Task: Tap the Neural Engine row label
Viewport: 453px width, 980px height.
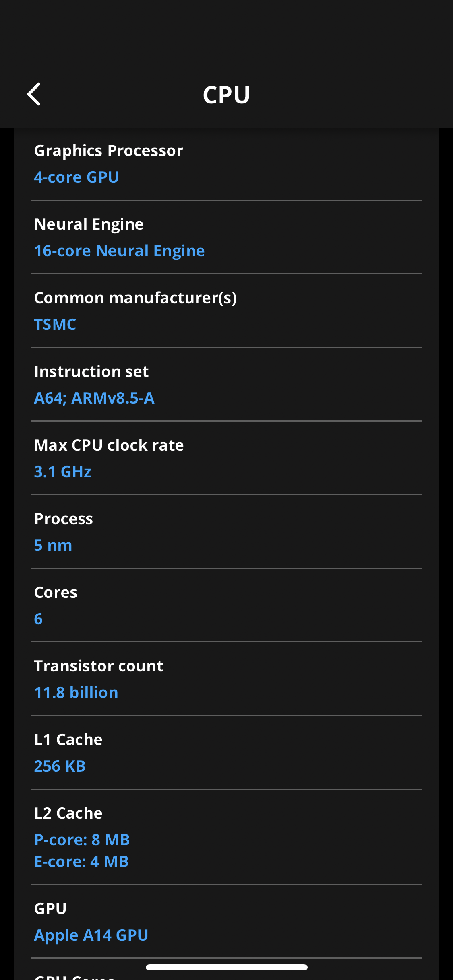Action: click(89, 224)
